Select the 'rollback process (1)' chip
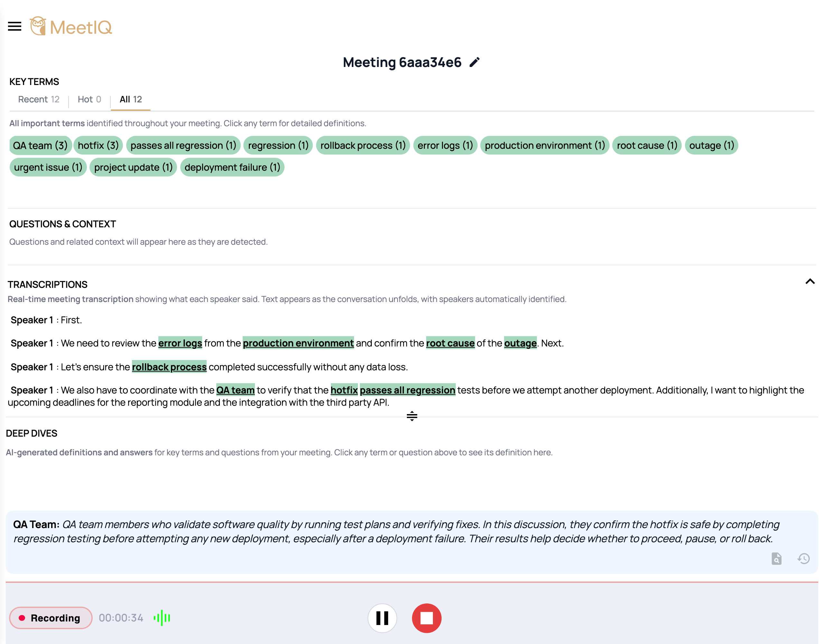Image resolution: width=824 pixels, height=644 pixels. (x=363, y=145)
